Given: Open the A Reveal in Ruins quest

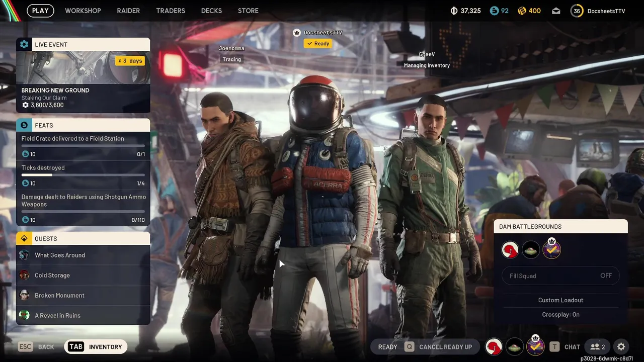Looking at the screenshot, I should point(83,315).
